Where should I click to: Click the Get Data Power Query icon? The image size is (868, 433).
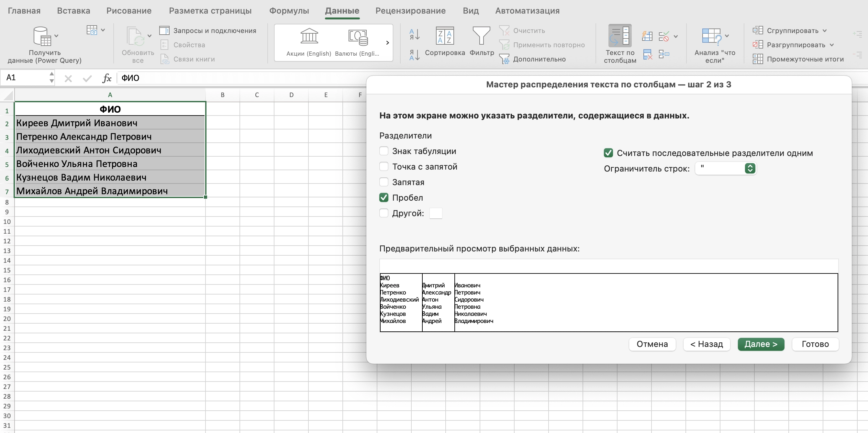(x=42, y=36)
